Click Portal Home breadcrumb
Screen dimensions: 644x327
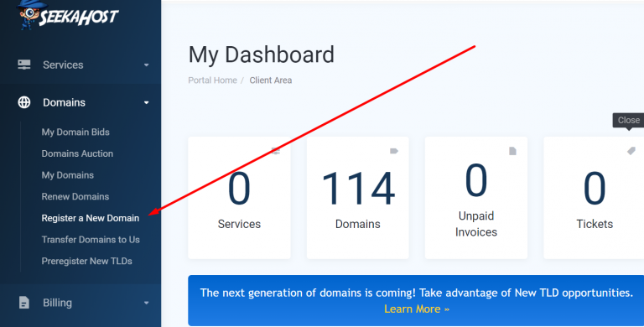tap(212, 80)
